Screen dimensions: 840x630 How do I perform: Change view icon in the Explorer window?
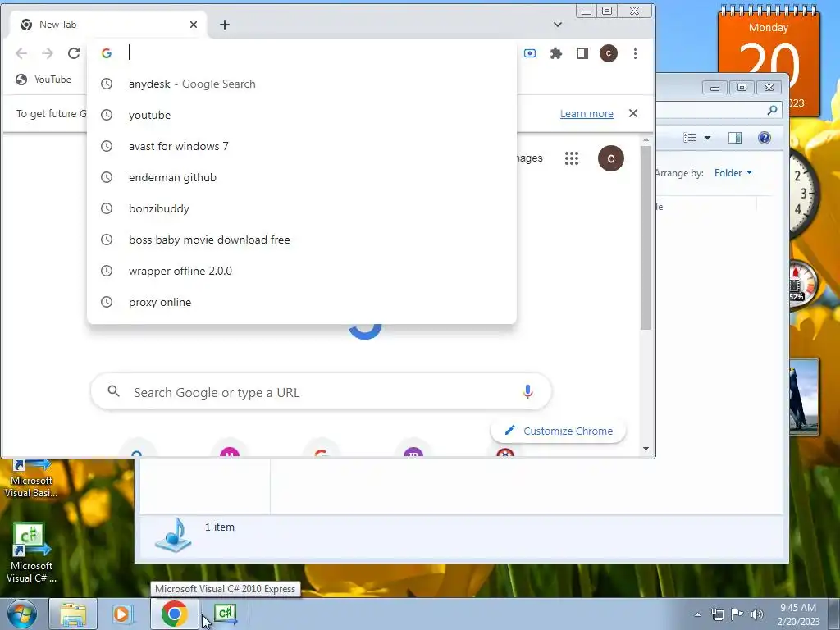coord(689,138)
